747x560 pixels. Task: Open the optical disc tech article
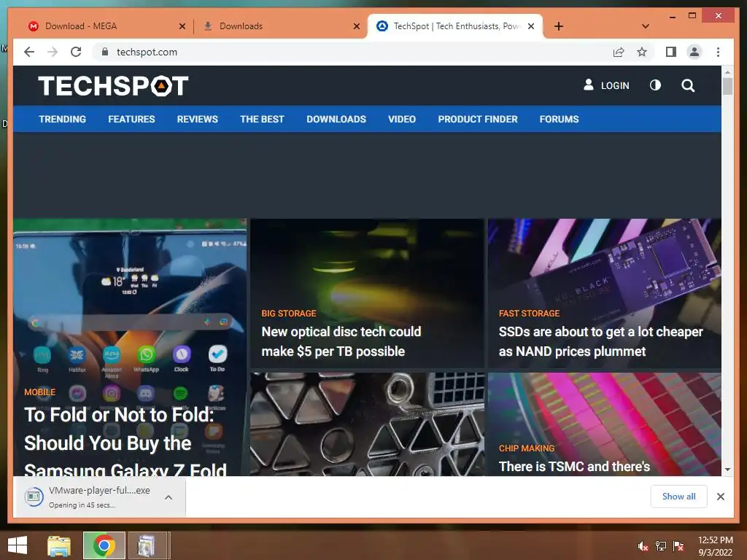point(341,341)
